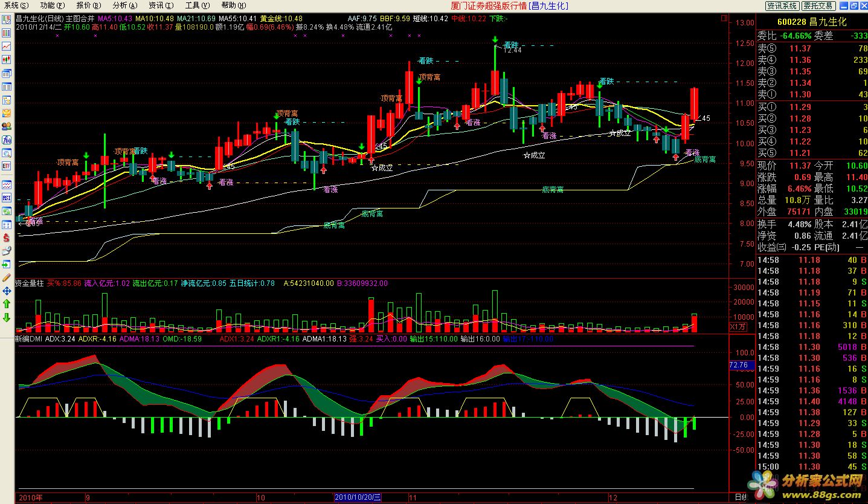The width and height of the screenshot is (868, 504).
Task: Click the blue four-way move arrows icon
Action: click(7, 291)
